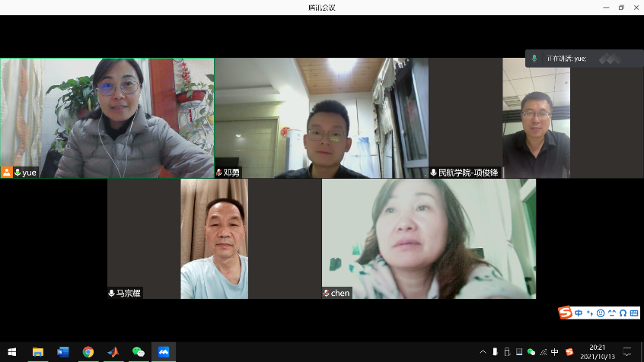The image size is (644, 362).
Task: Open MATLAB from the taskbar
Action: (113, 352)
